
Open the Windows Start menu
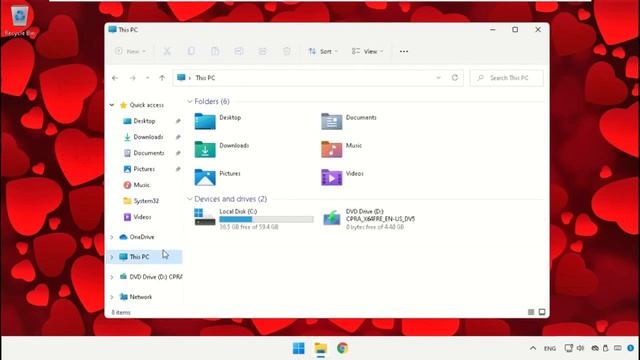299,348
